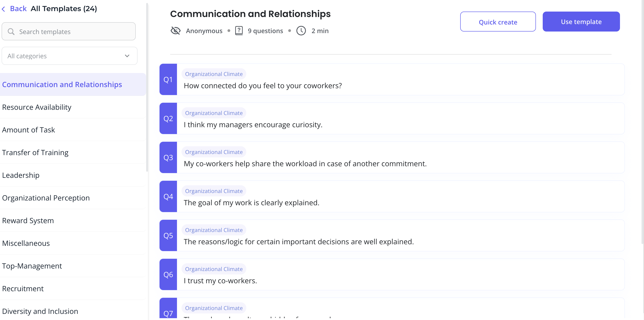Open the Miscellaneous template
Viewport: 644px width, 320px height.
coord(73,243)
